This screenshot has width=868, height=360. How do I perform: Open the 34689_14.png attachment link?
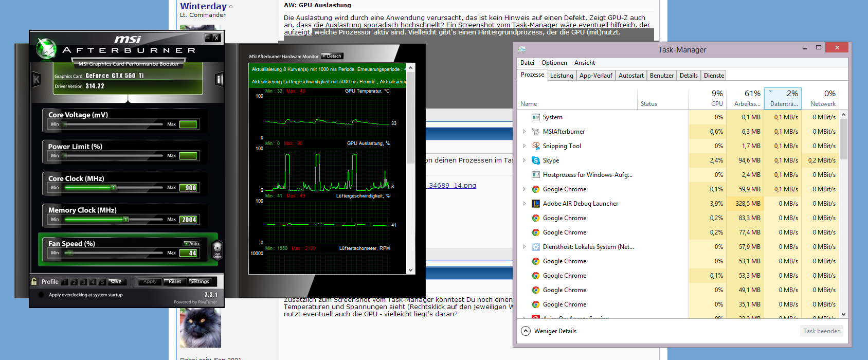(453, 186)
